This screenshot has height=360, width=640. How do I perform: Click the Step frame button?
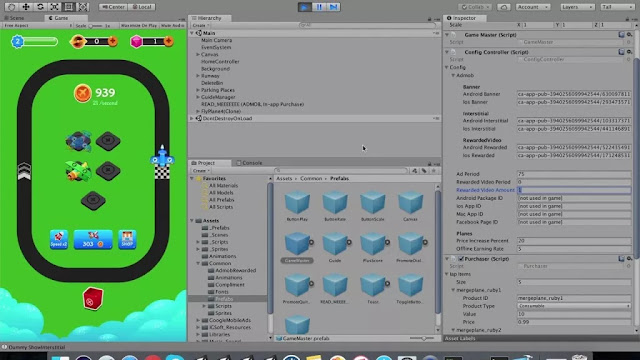point(333,7)
